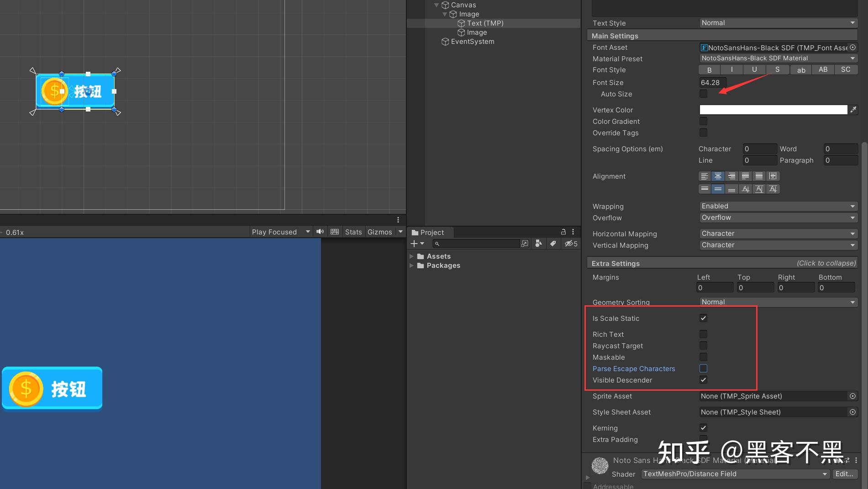
Task: Enable all-caps with the AB button
Action: click(x=822, y=69)
